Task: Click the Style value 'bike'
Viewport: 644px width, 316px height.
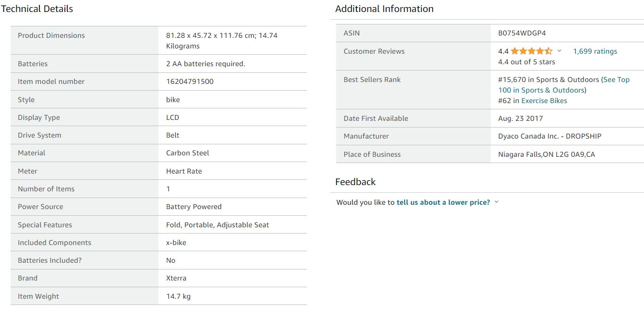Action: point(173,100)
